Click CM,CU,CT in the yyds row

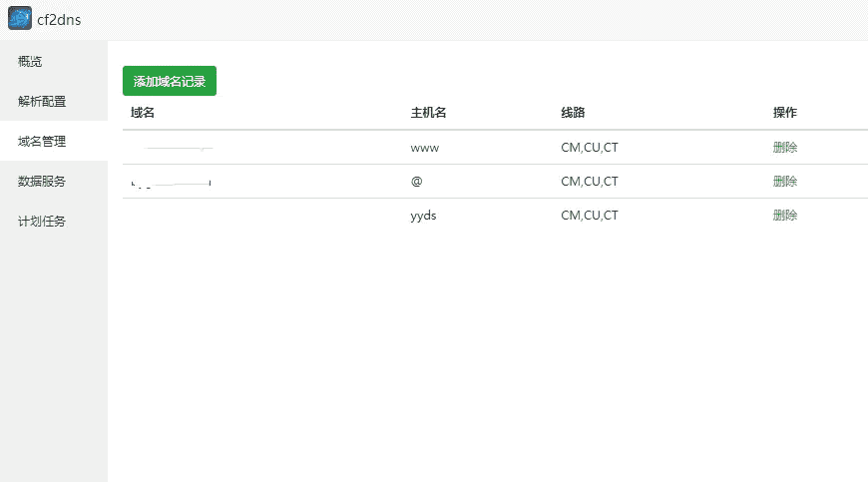coord(590,216)
